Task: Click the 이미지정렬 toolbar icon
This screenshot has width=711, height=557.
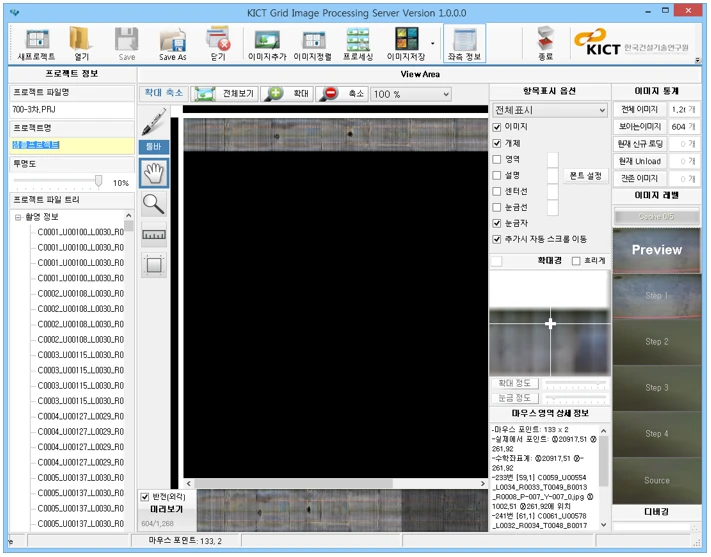Action: [312, 44]
